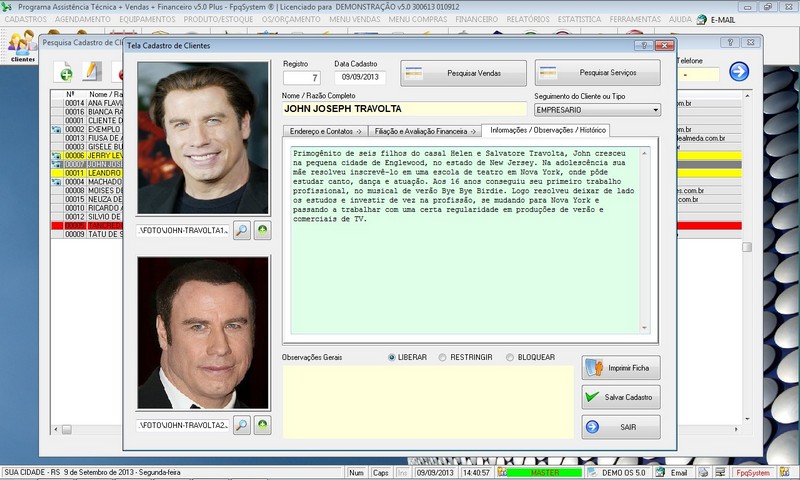Click Pesquisar Vendas button
Image resolution: width=800 pixels, height=480 pixels.
pos(463,73)
